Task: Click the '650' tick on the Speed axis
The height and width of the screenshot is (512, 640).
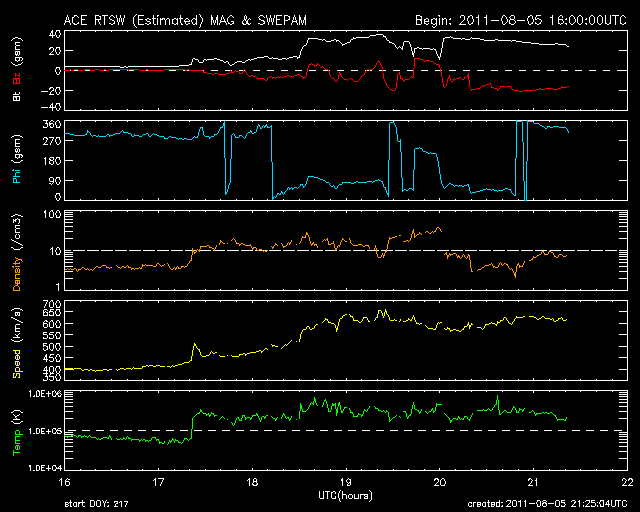Action: click(x=52, y=313)
